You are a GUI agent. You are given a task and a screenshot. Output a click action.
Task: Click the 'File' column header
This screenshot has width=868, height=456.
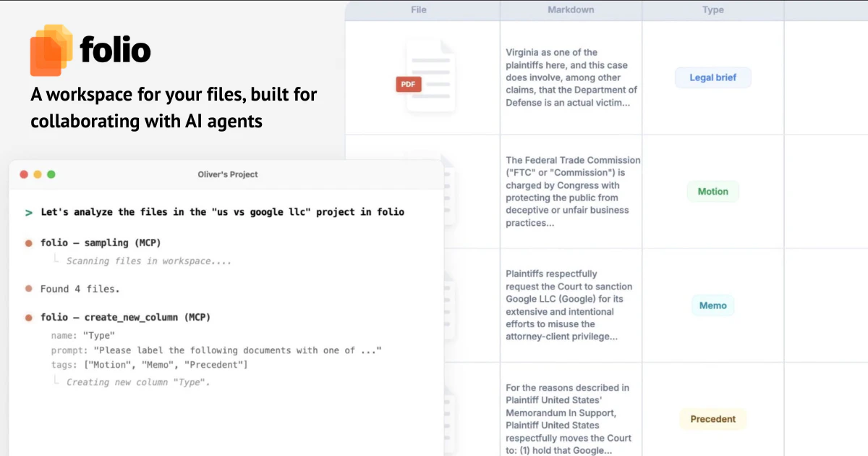click(x=418, y=9)
